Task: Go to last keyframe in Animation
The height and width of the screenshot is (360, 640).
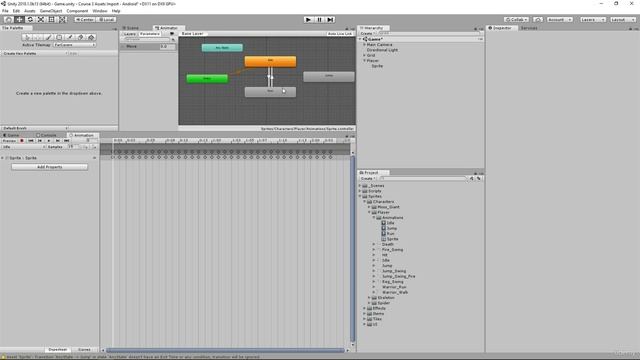Action: click(x=67, y=141)
